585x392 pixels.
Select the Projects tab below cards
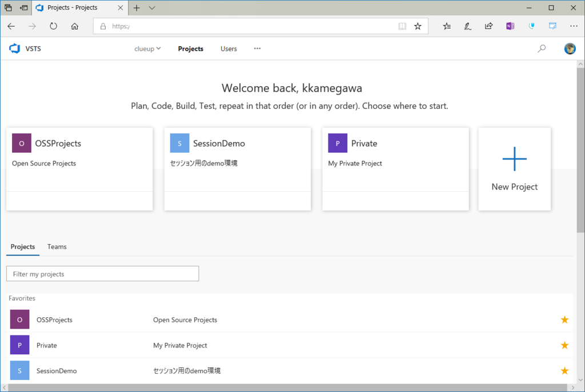(23, 246)
